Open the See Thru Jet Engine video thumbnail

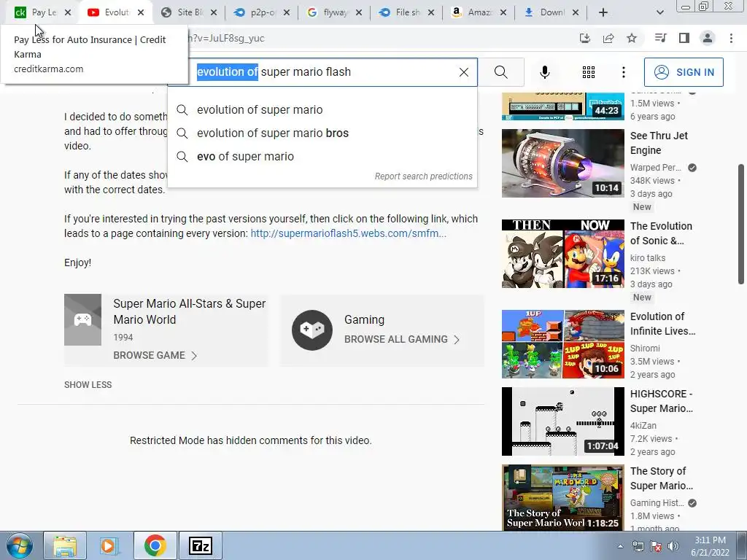[x=562, y=163]
